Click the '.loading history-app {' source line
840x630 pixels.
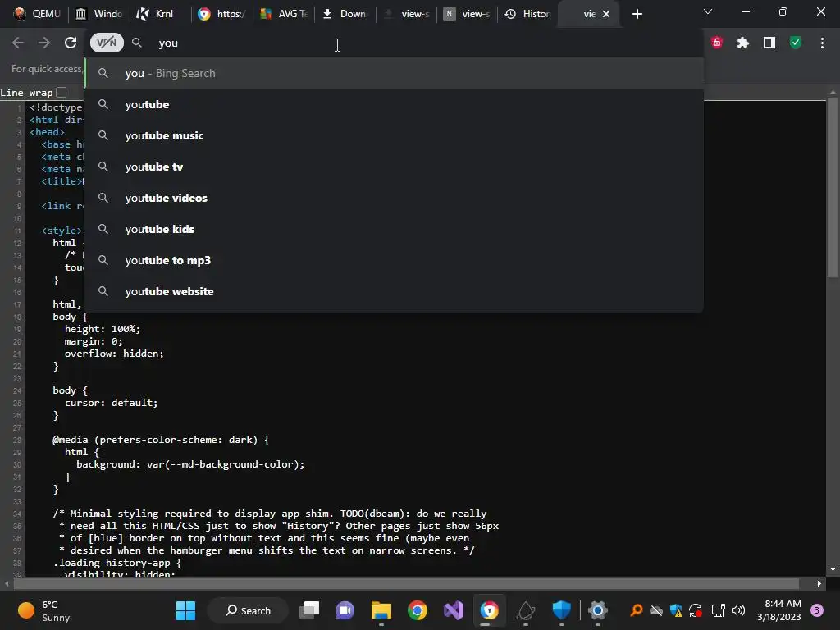pos(117,563)
